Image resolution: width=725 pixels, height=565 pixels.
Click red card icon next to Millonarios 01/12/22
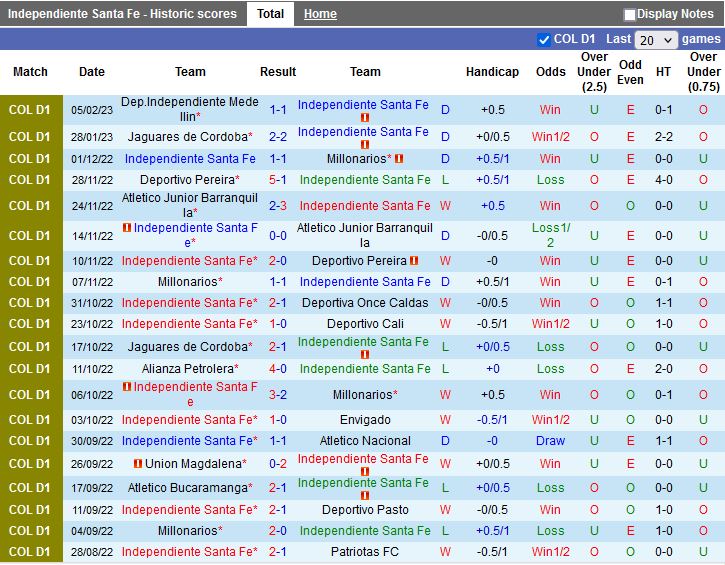tap(399, 159)
